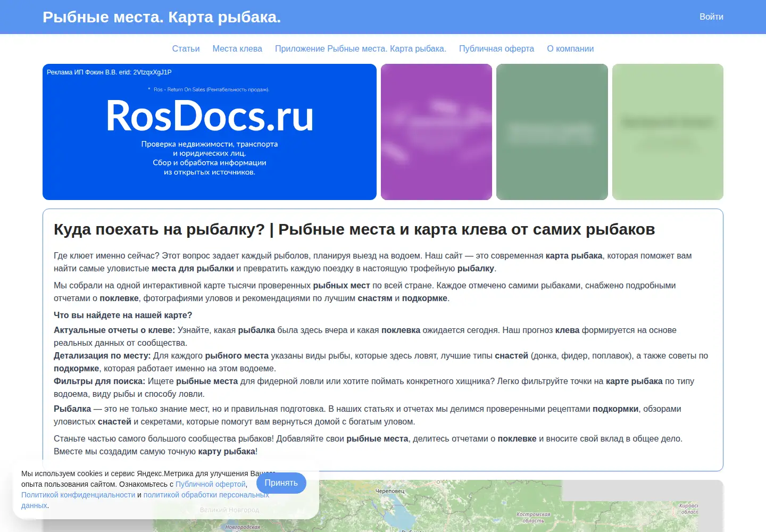Click the text "Фильтры для поиска:"

(x=99, y=381)
